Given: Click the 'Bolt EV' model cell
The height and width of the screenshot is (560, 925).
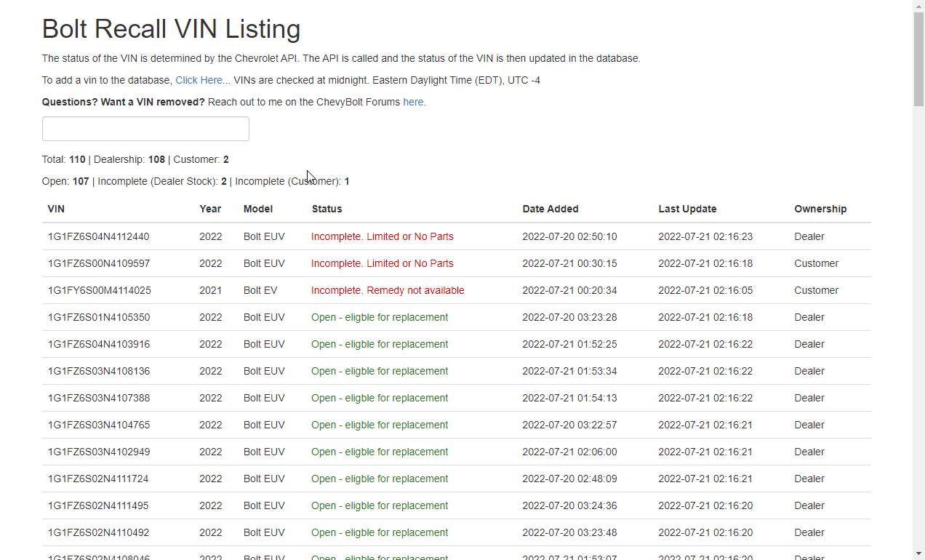Looking at the screenshot, I should point(260,290).
